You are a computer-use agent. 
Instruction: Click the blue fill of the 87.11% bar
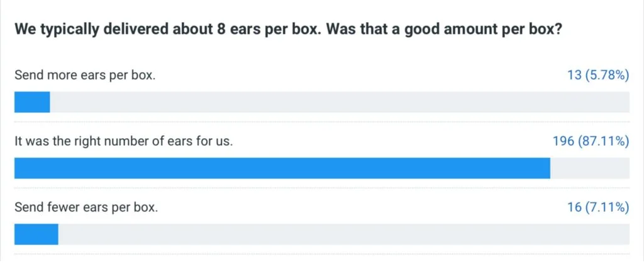[282, 168]
